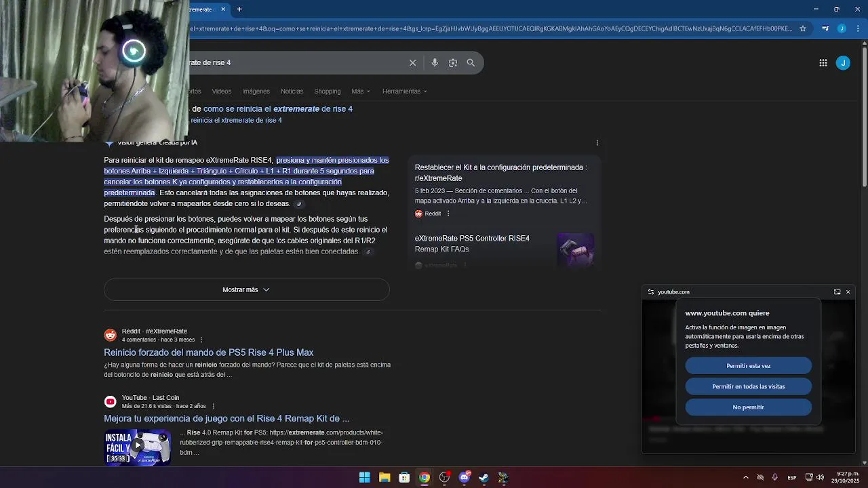This screenshot has width=868, height=488.
Task: Switch to the Imágenes results tab
Action: (x=256, y=91)
